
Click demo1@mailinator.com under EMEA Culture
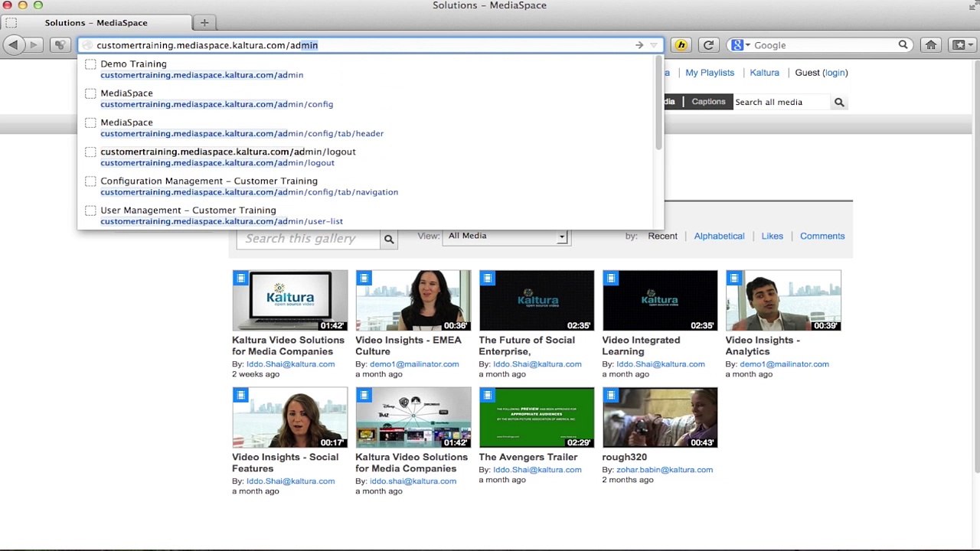414,364
